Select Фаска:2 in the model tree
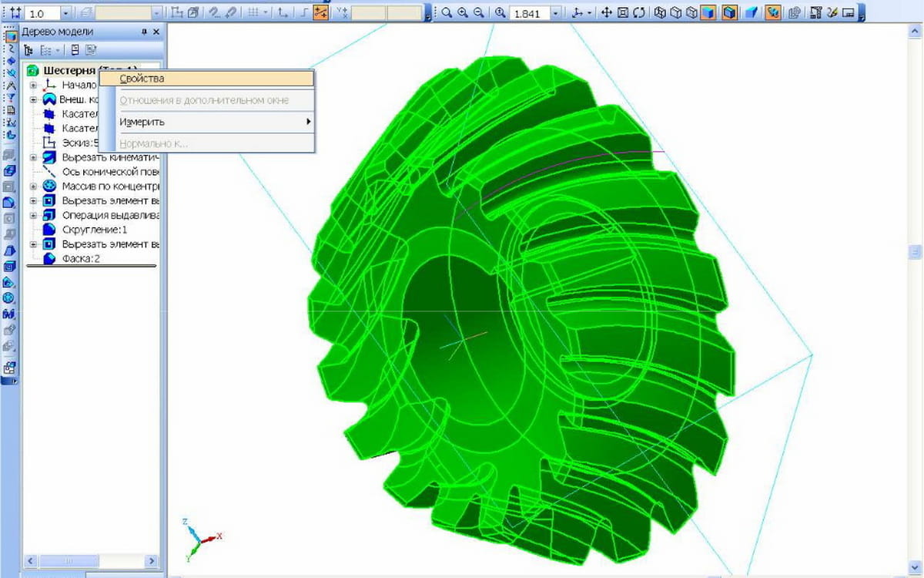924x578 pixels. (81, 259)
